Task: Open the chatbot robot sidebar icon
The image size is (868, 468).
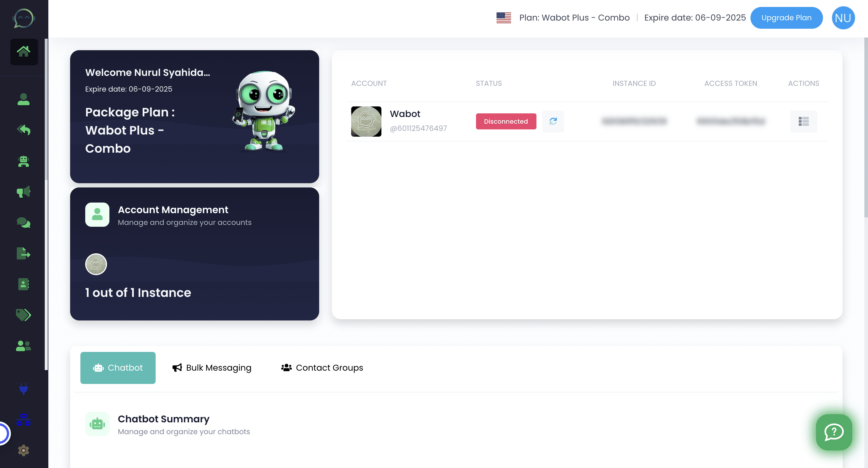Action: pyautogui.click(x=24, y=161)
